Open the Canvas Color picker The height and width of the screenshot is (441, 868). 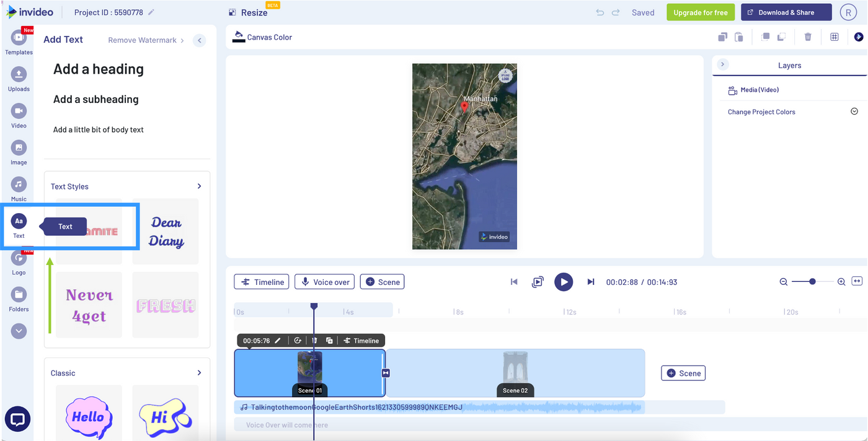[262, 37]
